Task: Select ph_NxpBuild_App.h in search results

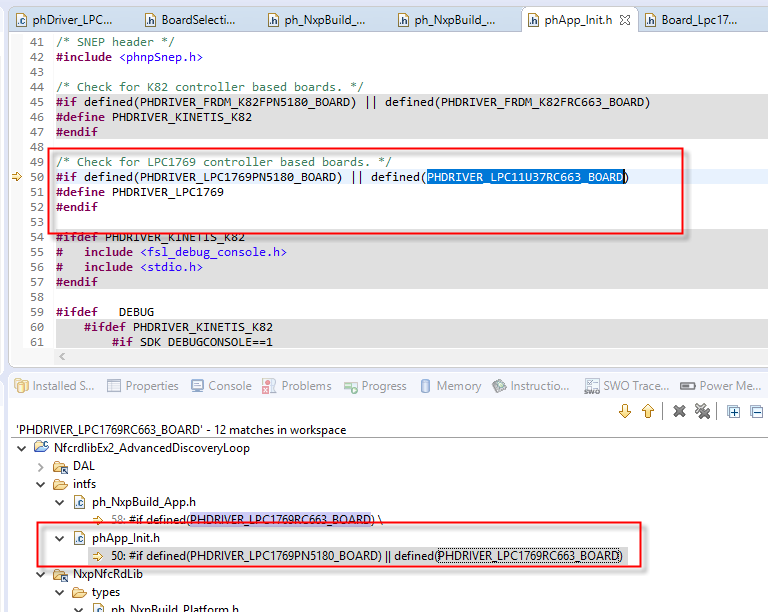Action: [144, 502]
